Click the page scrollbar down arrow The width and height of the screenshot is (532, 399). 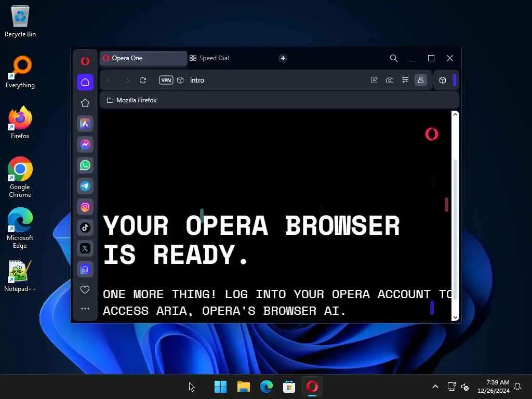[455, 317]
